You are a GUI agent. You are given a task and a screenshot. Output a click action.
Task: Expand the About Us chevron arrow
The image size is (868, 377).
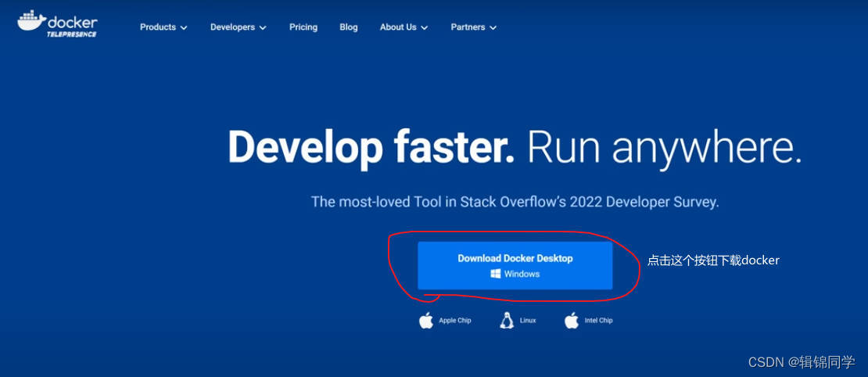425,27
